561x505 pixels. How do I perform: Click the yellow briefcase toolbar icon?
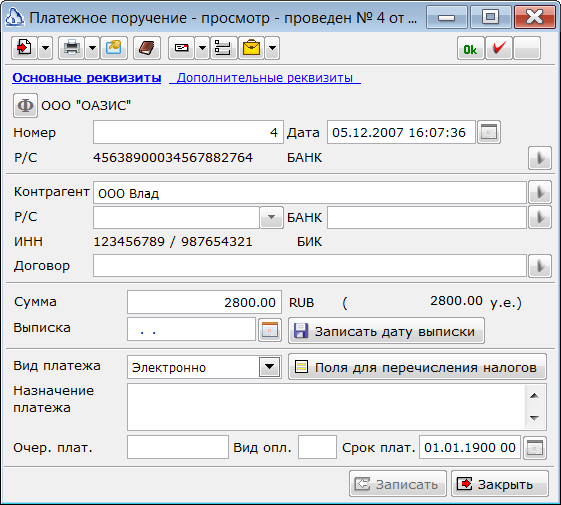[x=251, y=48]
